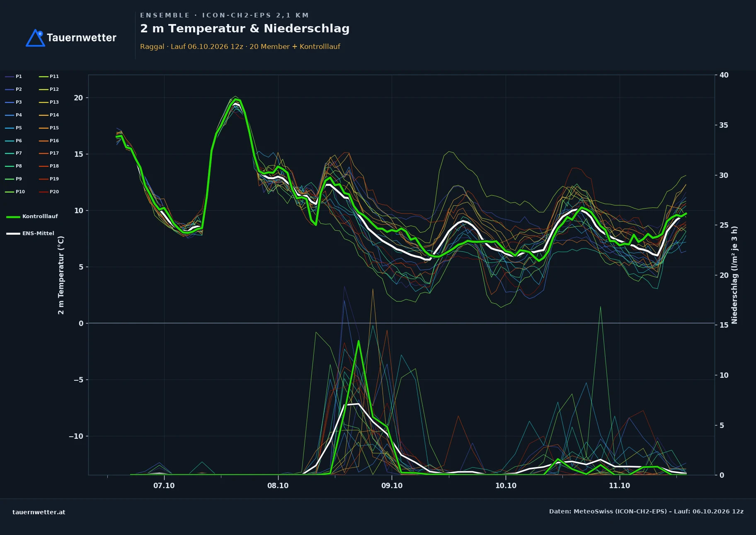Select the P16 legend entry
Image resolution: width=756 pixels, height=535 pixels.
(x=49, y=141)
